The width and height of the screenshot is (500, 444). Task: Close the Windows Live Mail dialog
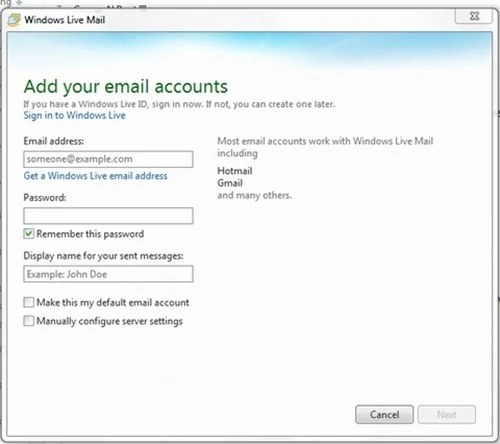click(x=474, y=16)
